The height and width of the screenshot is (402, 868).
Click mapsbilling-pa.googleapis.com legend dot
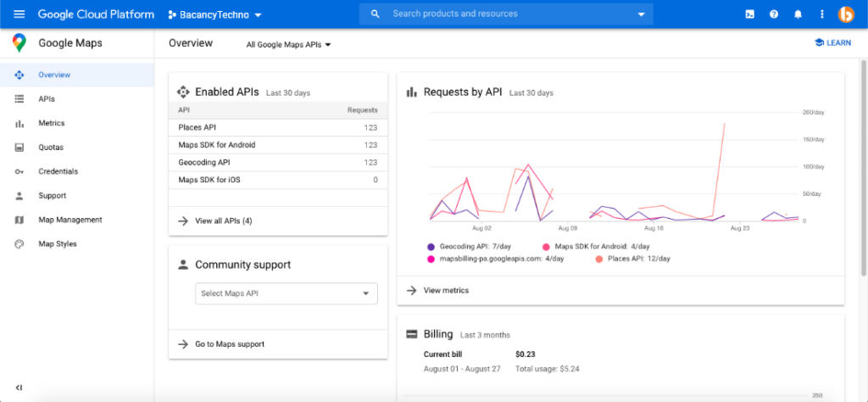[431, 259]
